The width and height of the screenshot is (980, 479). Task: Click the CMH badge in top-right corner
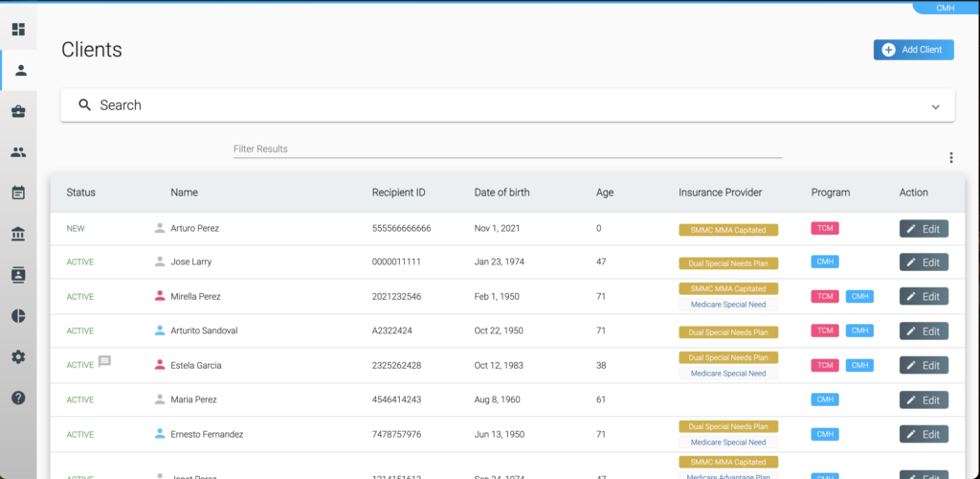click(x=946, y=8)
